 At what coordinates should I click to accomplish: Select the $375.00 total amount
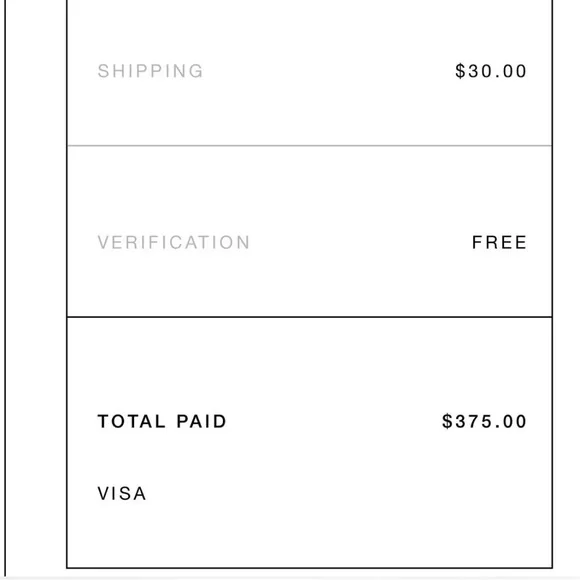point(484,421)
